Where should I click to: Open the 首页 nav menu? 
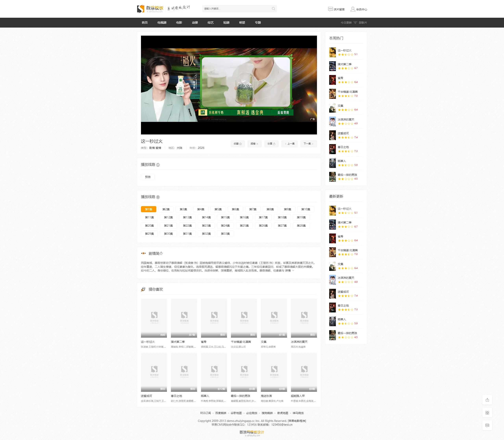145,23
